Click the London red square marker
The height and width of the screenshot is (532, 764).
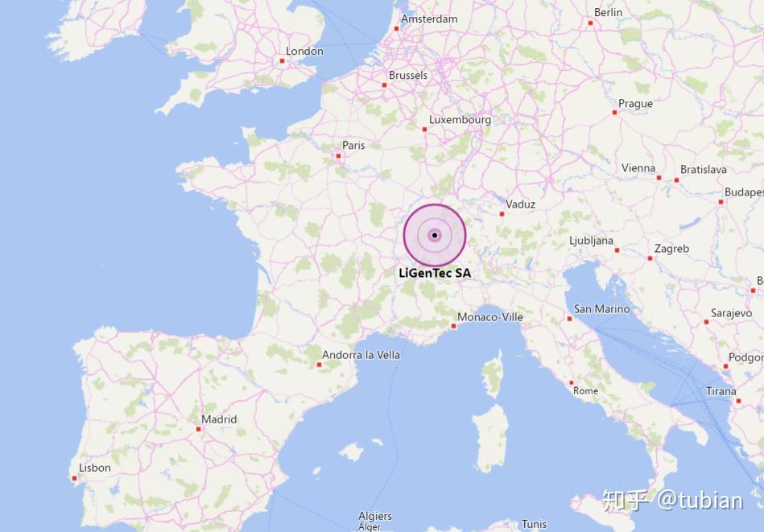tap(282, 61)
